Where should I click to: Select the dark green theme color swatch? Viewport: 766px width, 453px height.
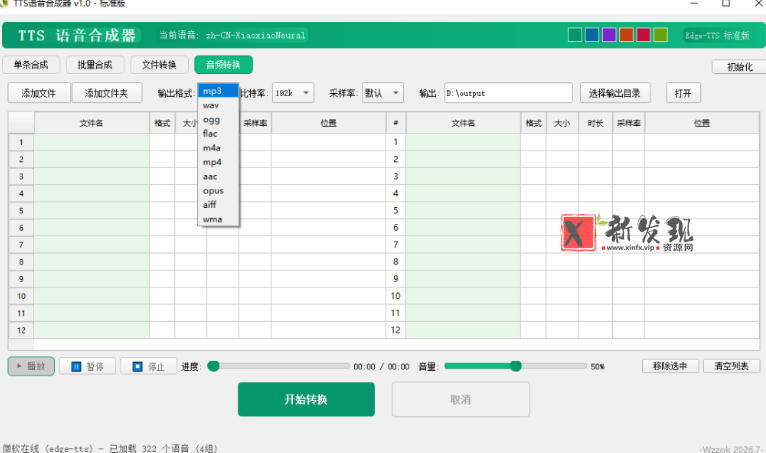coord(575,35)
